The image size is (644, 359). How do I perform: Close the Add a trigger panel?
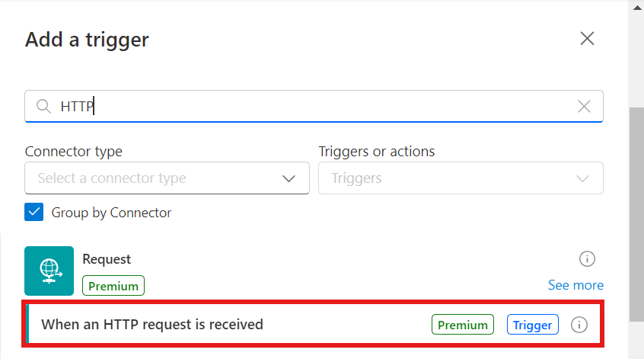587,39
